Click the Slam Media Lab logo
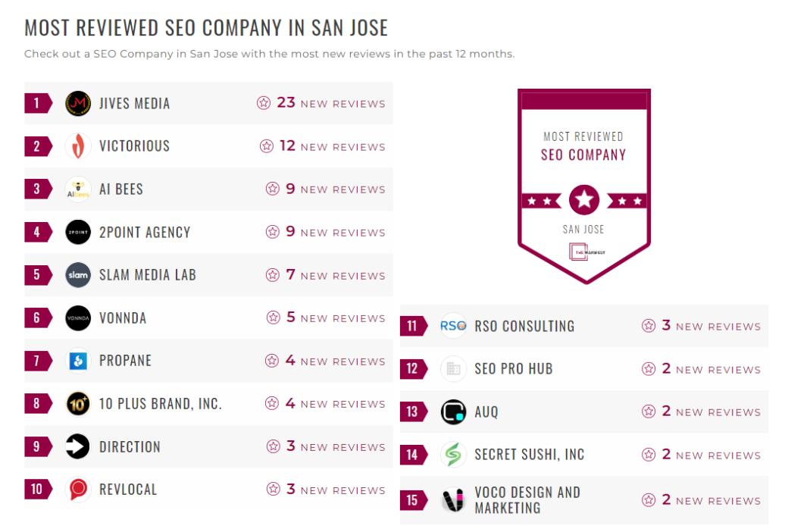 (77, 274)
